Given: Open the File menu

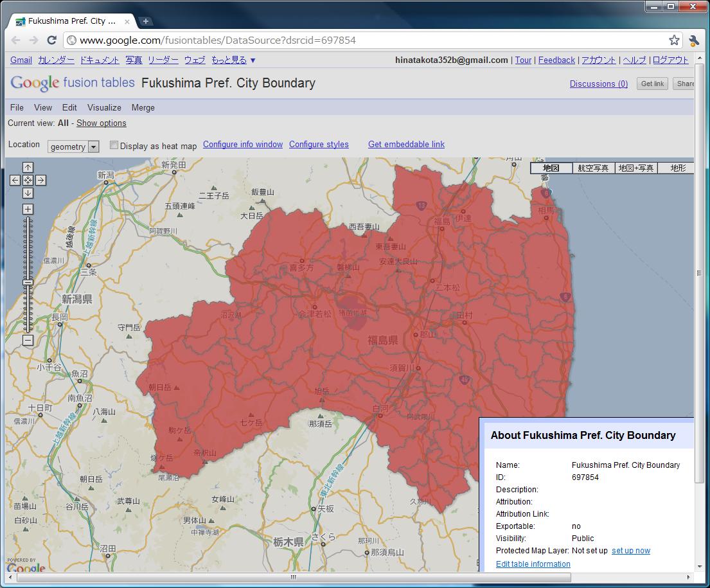Looking at the screenshot, I should [17, 107].
